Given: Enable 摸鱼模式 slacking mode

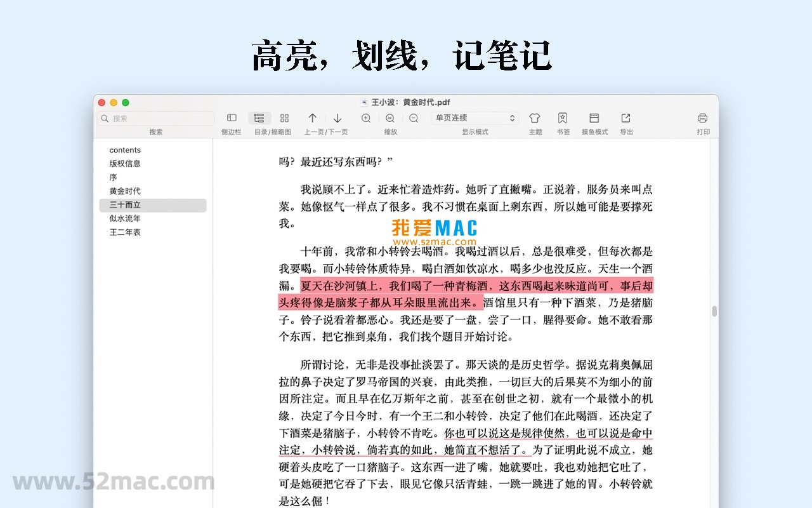Looking at the screenshot, I should 594,117.
